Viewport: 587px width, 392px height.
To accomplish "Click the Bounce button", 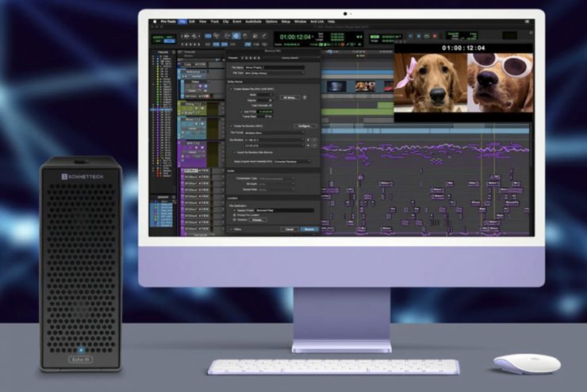I will pyautogui.click(x=309, y=229).
